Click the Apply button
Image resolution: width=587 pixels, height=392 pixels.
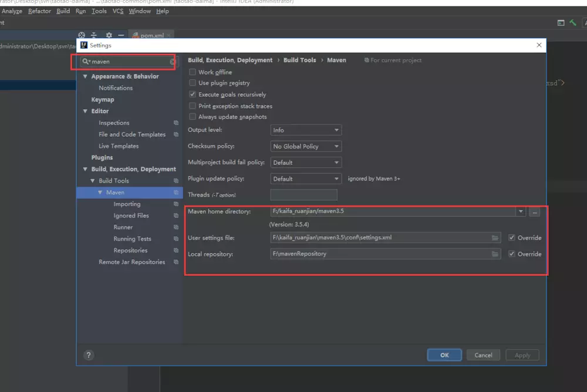[522, 355]
